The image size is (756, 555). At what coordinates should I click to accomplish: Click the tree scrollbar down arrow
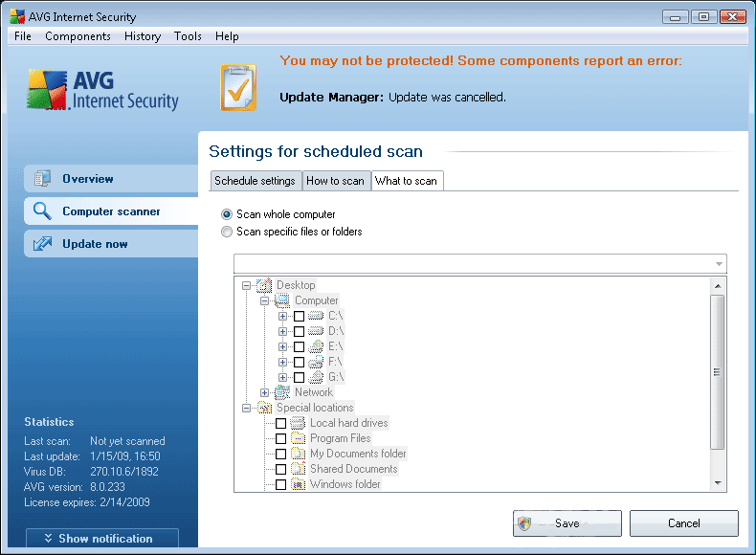click(x=718, y=483)
